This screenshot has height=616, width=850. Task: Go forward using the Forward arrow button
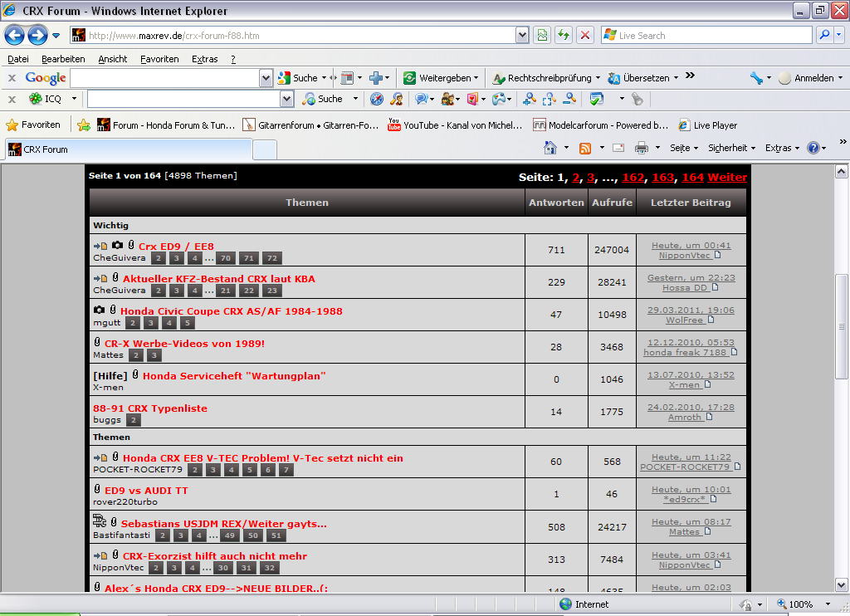pos(37,36)
